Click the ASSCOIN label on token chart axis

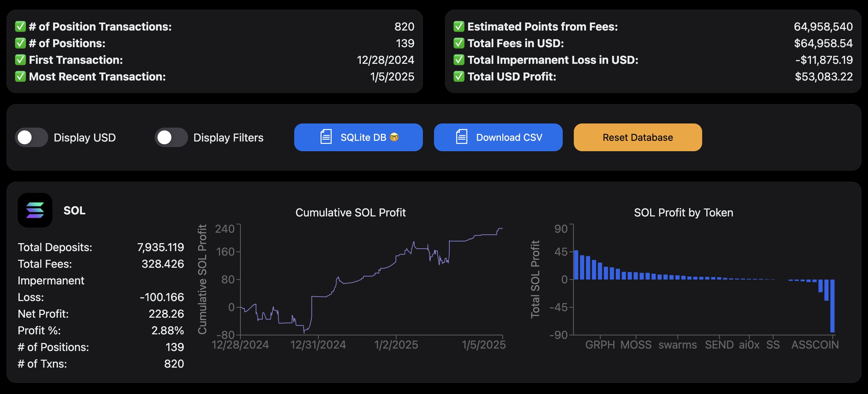(x=815, y=345)
